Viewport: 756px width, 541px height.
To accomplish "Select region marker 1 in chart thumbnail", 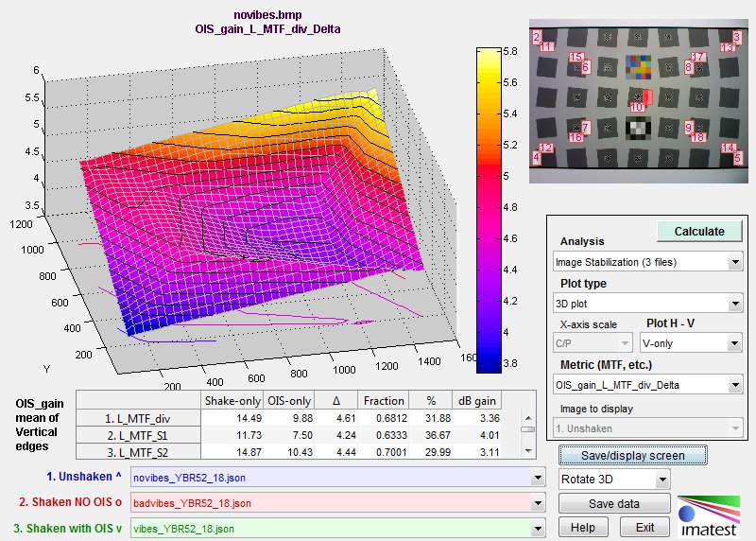I will [x=647, y=97].
